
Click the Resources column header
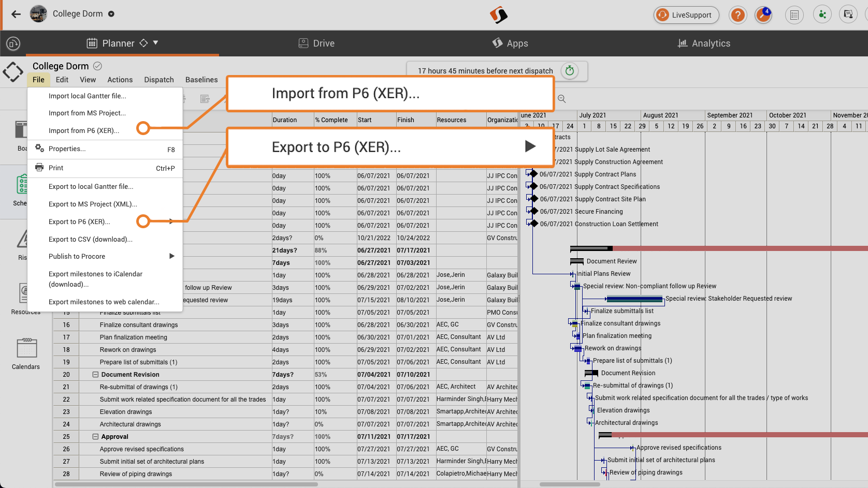[461, 120]
